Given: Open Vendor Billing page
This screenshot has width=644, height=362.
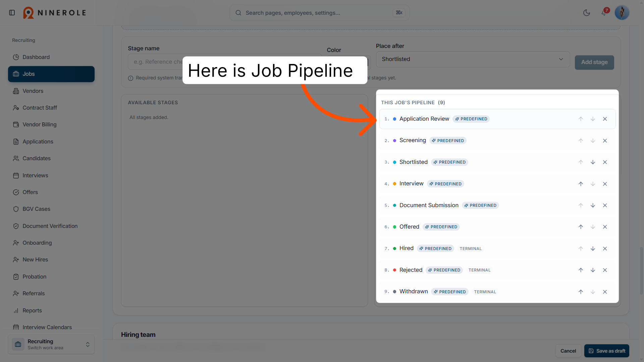Looking at the screenshot, I should coord(51,125).
